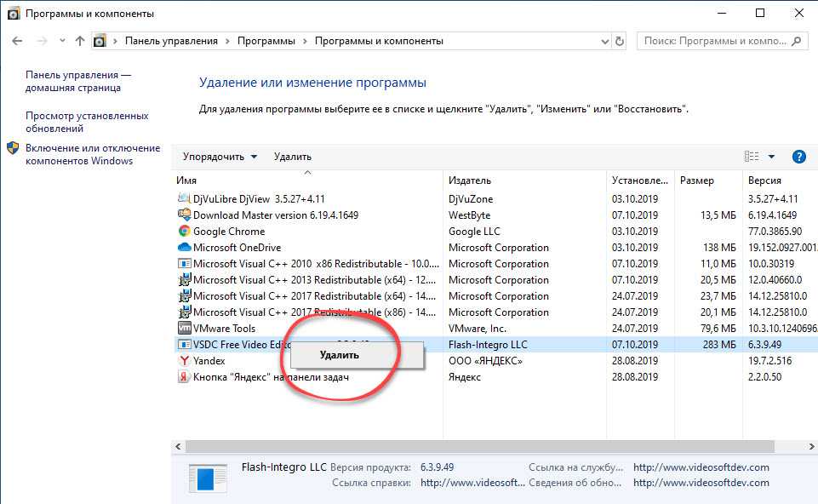The image size is (818, 504).
Task: Click Удалить in the toolbar
Action: (x=293, y=157)
